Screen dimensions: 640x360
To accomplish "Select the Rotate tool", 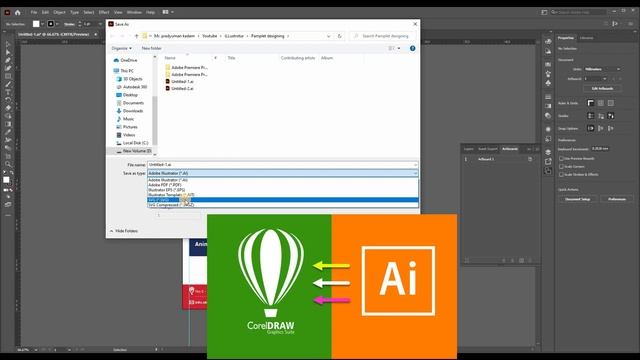I will point(8,100).
